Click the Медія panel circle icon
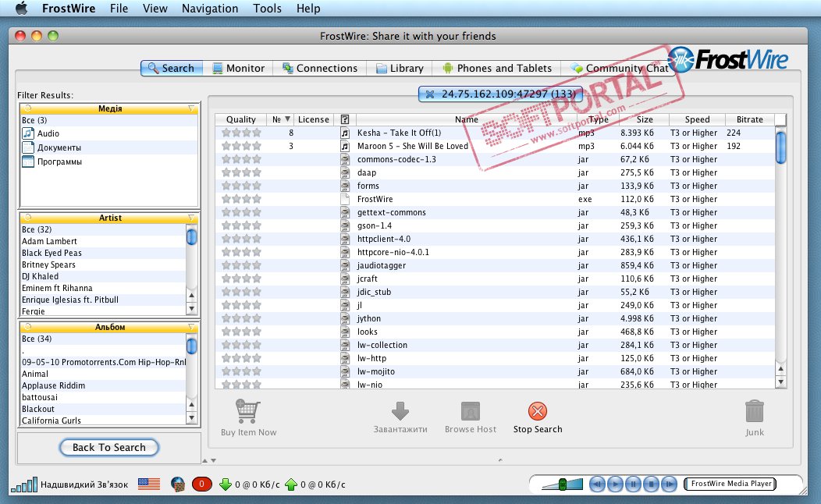Screen dimensions: 821x504 point(28,108)
